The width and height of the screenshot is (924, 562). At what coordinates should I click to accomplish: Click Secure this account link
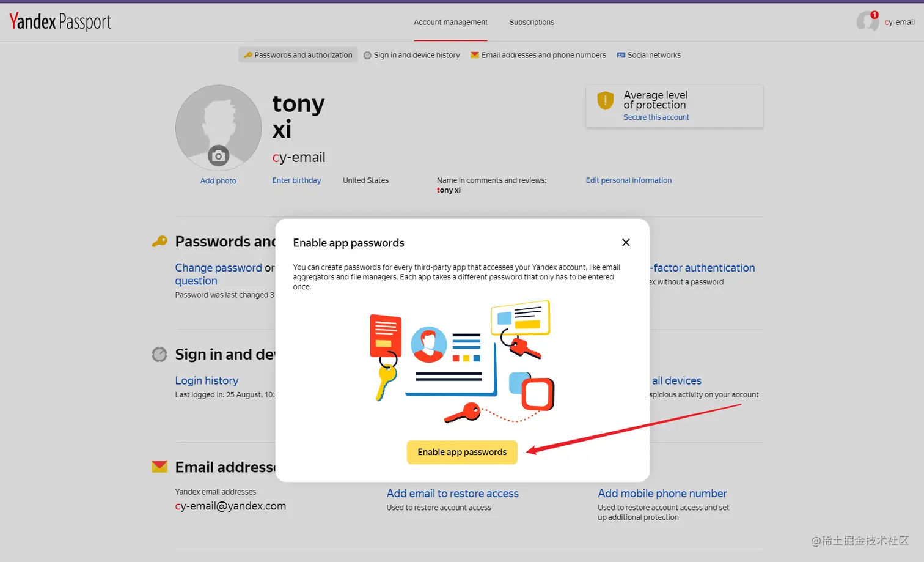pyautogui.click(x=656, y=117)
